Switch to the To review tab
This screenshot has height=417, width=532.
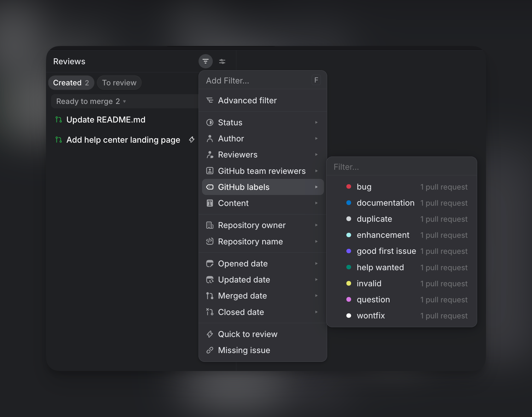point(119,83)
